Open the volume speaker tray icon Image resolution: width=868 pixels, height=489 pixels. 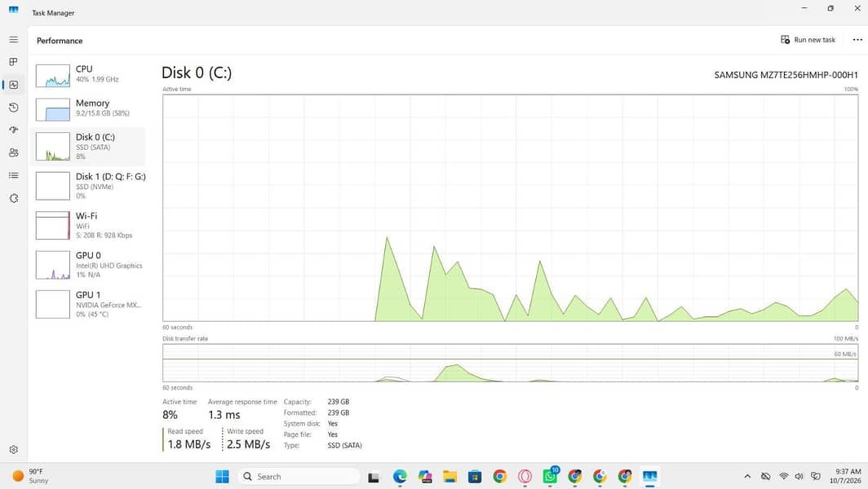(799, 476)
